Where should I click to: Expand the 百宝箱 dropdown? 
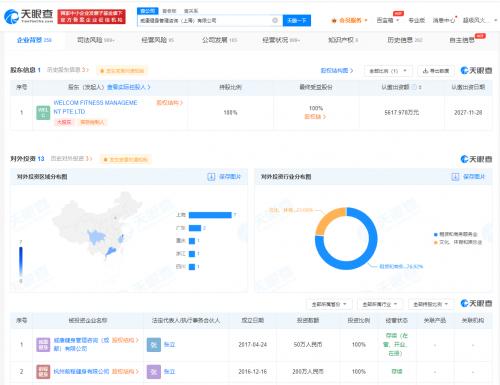click(388, 20)
